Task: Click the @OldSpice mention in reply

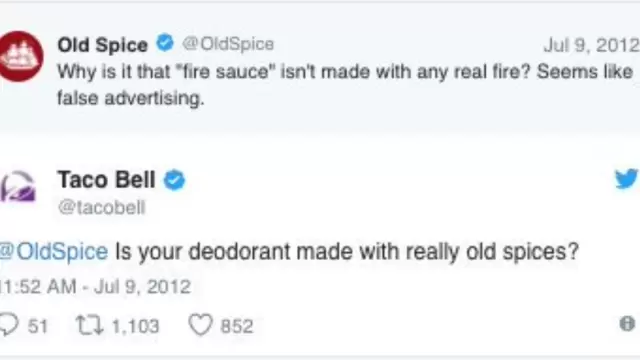Action: (54, 251)
